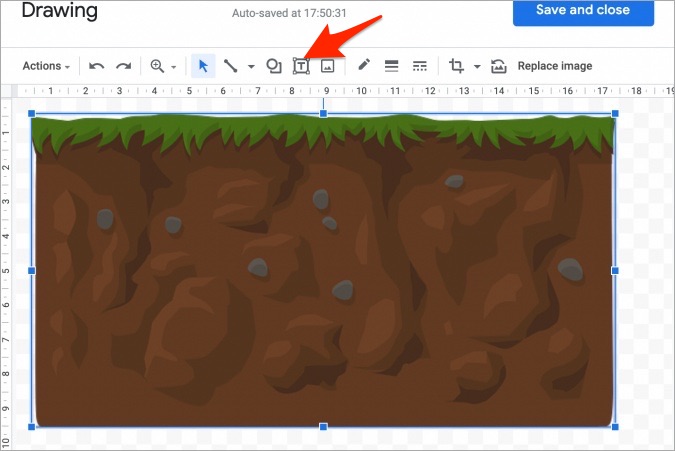Open the Shape tool
Image resolution: width=675 pixels, height=451 pixels.
click(x=274, y=66)
